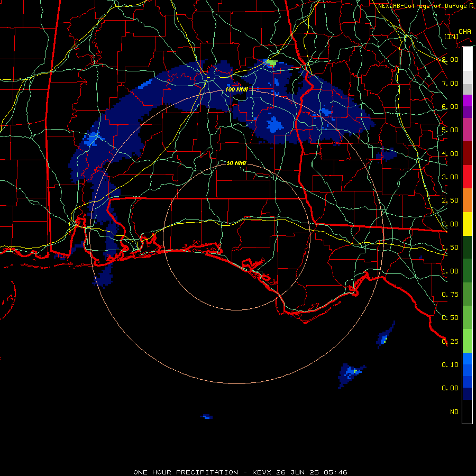The width and height of the screenshot is (476, 476).
Task: Click the 0.00 legend value
Action: click(450, 388)
